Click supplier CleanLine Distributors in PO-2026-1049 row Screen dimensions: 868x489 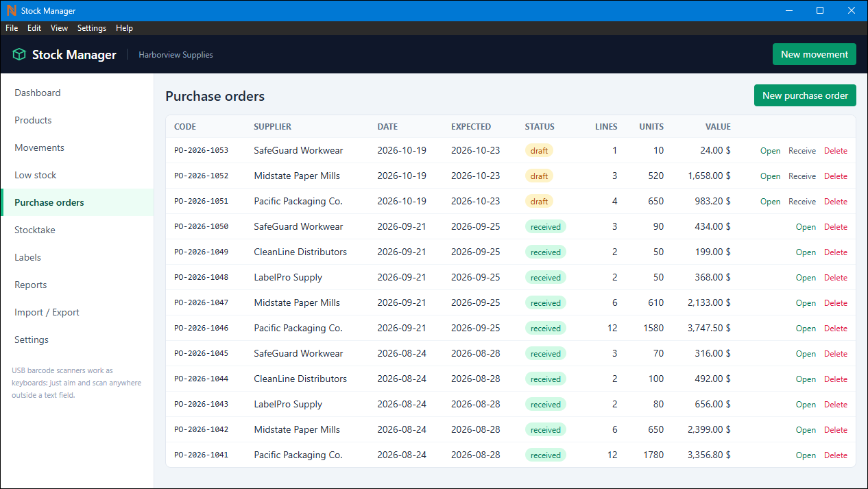(300, 252)
